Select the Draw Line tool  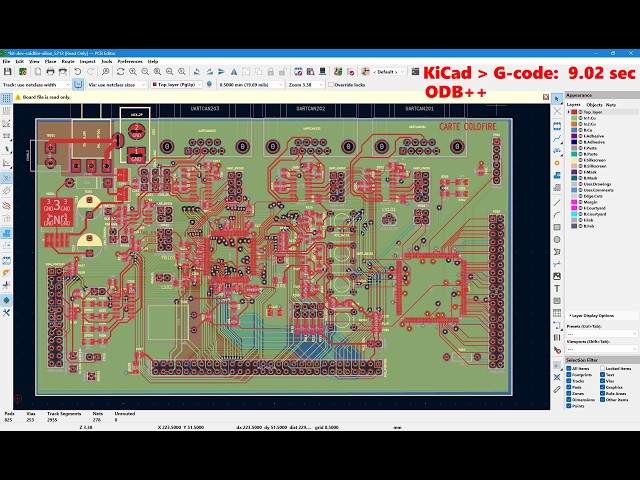557,202
